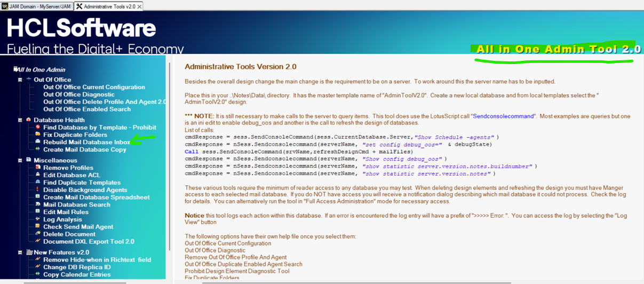Collapse the Miscellaneous tree section
Image resolution: width=644 pixels, height=284 pixels.
[20, 160]
